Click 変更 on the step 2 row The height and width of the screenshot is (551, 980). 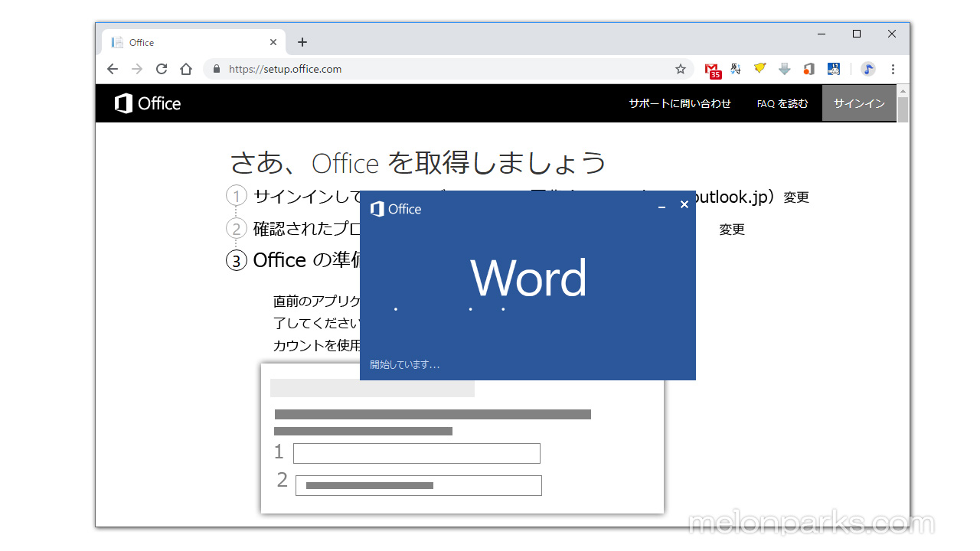732,230
